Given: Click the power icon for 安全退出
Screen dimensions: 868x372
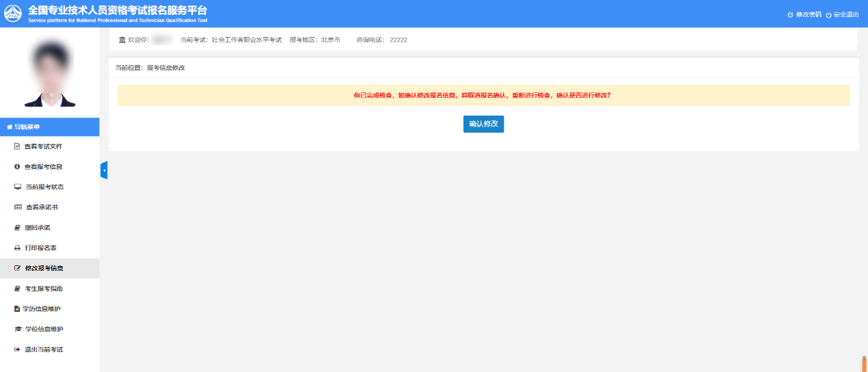Looking at the screenshot, I should click(828, 14).
